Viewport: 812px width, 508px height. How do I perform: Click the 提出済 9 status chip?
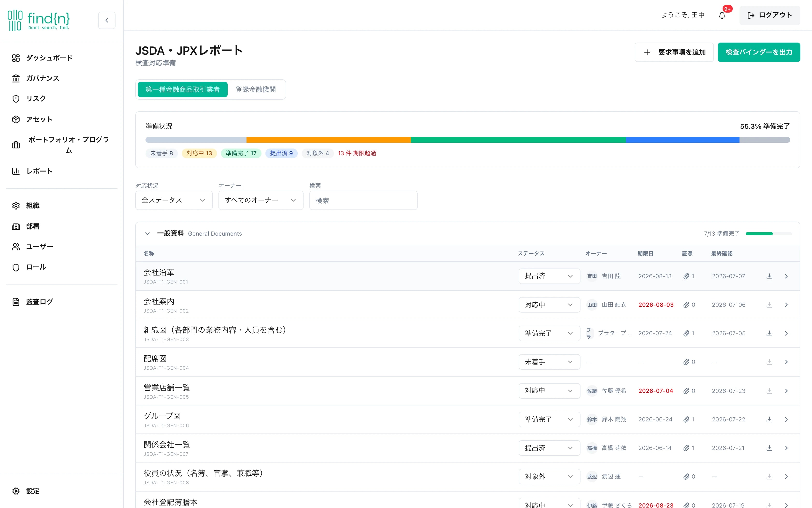click(x=281, y=153)
